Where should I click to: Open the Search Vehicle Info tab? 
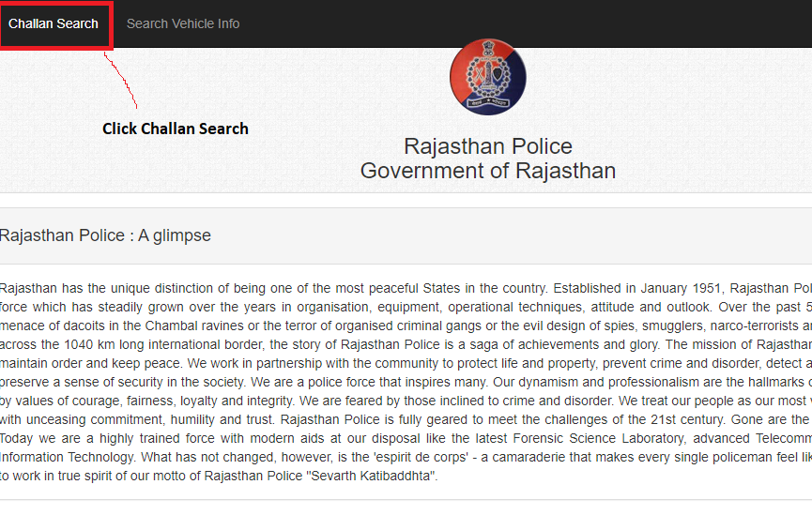[x=183, y=23]
